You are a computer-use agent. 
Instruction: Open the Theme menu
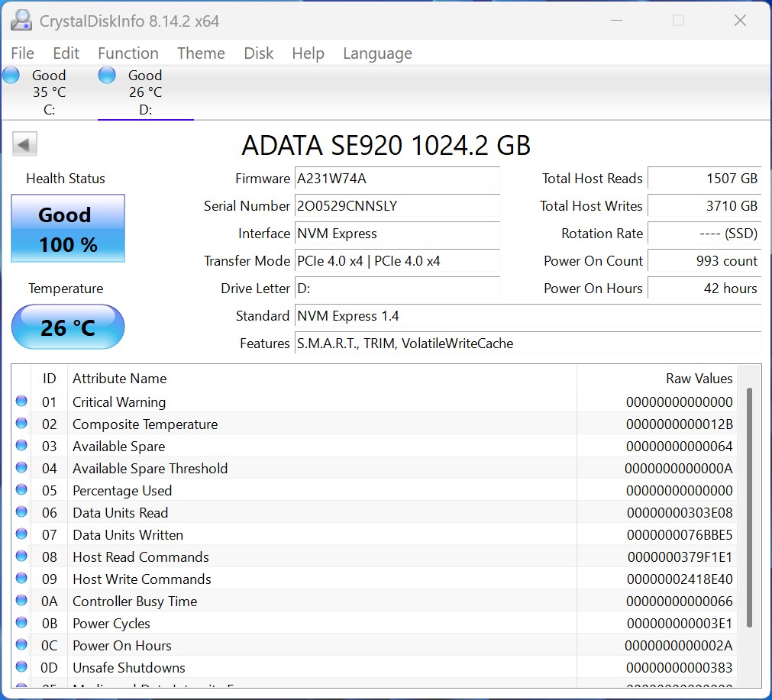(201, 53)
